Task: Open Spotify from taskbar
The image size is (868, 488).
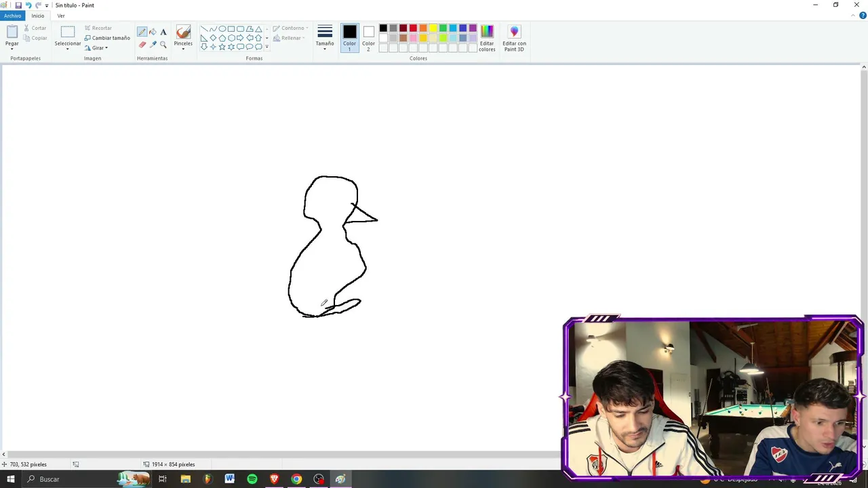Action: pyautogui.click(x=252, y=479)
